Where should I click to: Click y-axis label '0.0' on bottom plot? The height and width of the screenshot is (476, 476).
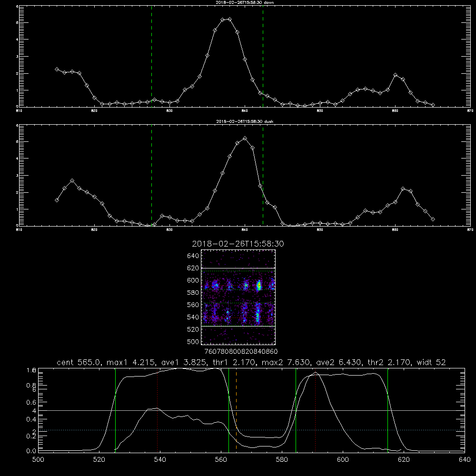[x=31, y=451]
